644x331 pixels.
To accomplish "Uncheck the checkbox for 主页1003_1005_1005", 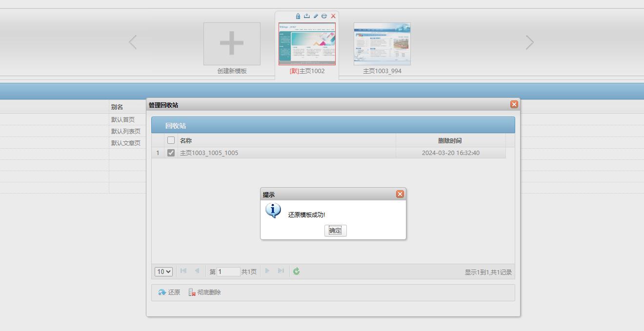I will click(171, 153).
